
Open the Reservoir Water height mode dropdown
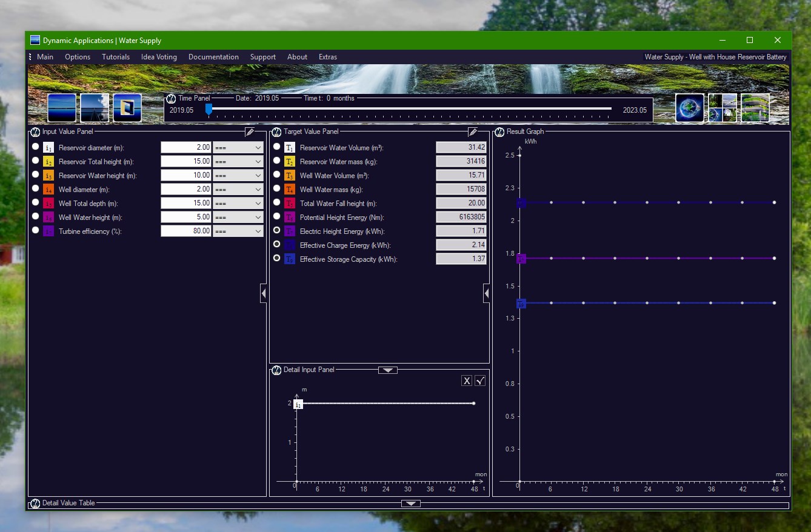pyautogui.click(x=238, y=175)
